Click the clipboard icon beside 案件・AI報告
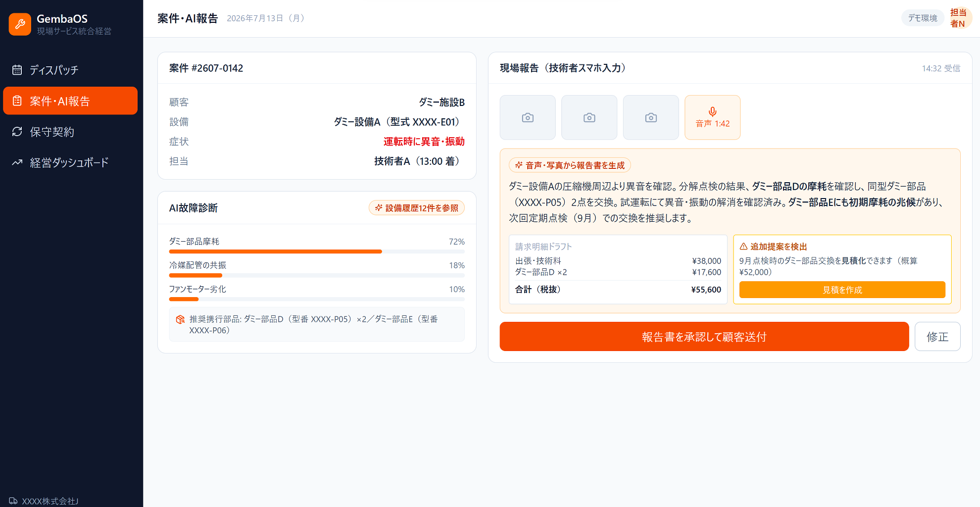The width and height of the screenshot is (980, 507). point(17,101)
